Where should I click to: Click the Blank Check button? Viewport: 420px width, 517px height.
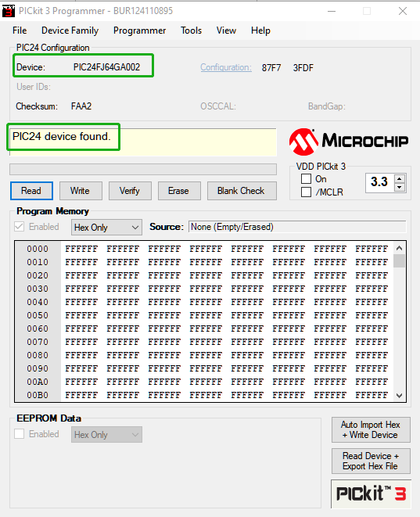[242, 191]
